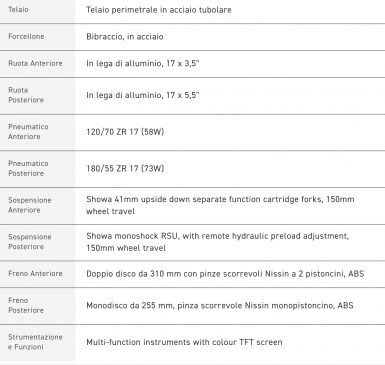Click the Showa 41mm upside down forks text
Screen dimensions: 385x365
220,205
